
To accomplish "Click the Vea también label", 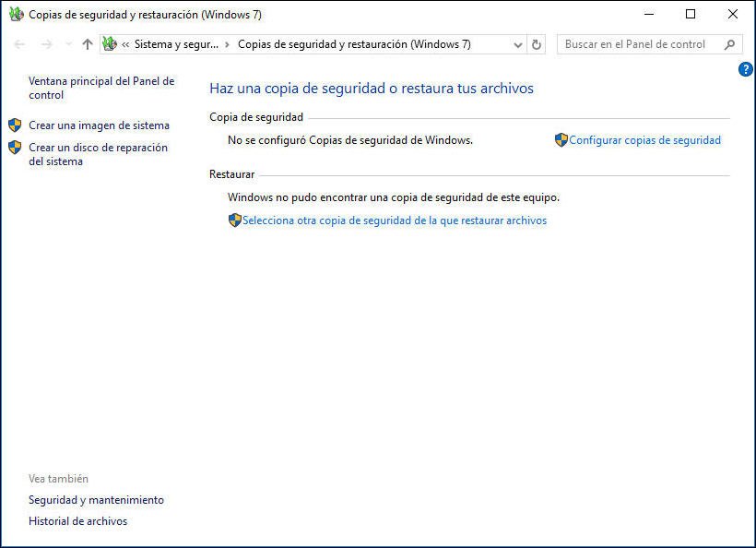I will [x=58, y=479].
